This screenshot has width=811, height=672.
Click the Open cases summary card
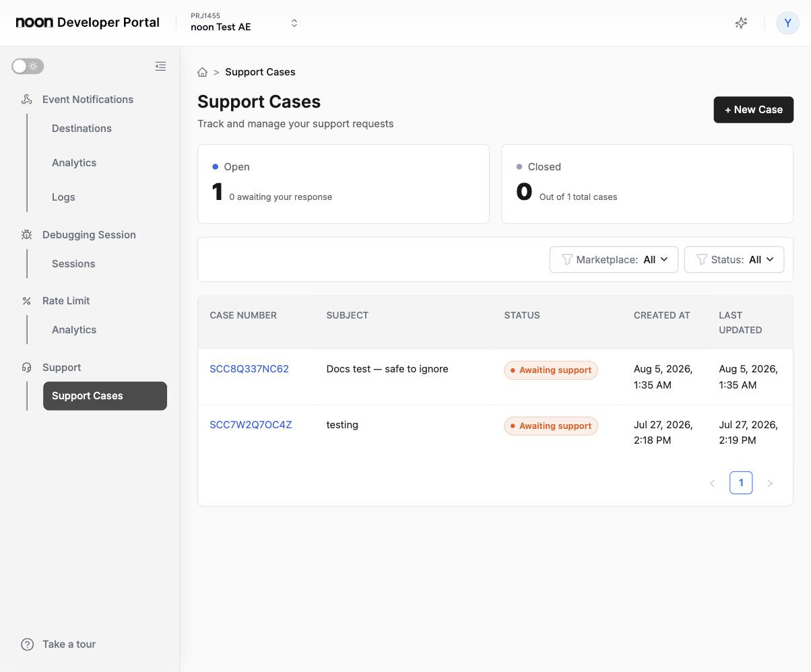coord(344,184)
